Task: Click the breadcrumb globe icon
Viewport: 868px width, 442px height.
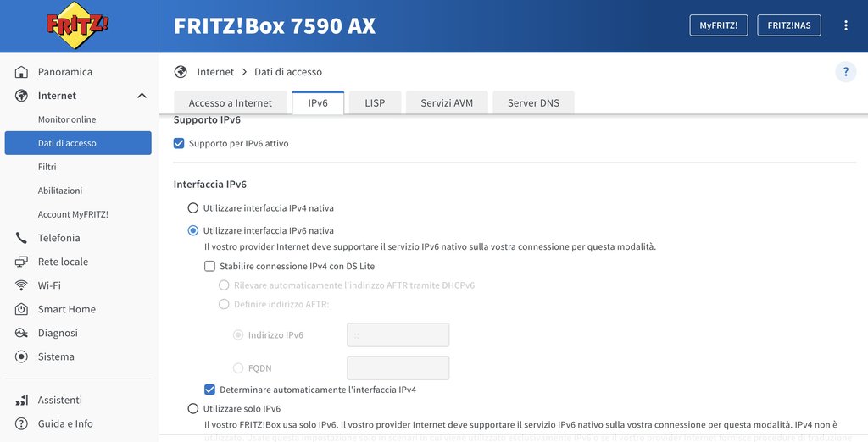Action: pos(181,72)
